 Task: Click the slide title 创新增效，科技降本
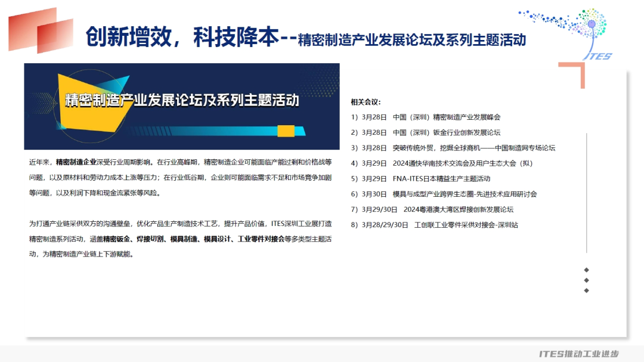click(182, 36)
